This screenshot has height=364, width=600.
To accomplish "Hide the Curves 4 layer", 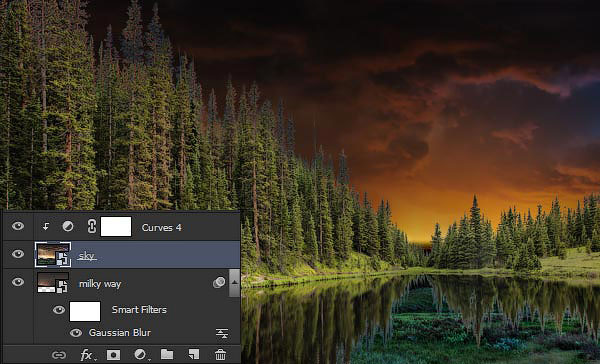I will [18, 226].
